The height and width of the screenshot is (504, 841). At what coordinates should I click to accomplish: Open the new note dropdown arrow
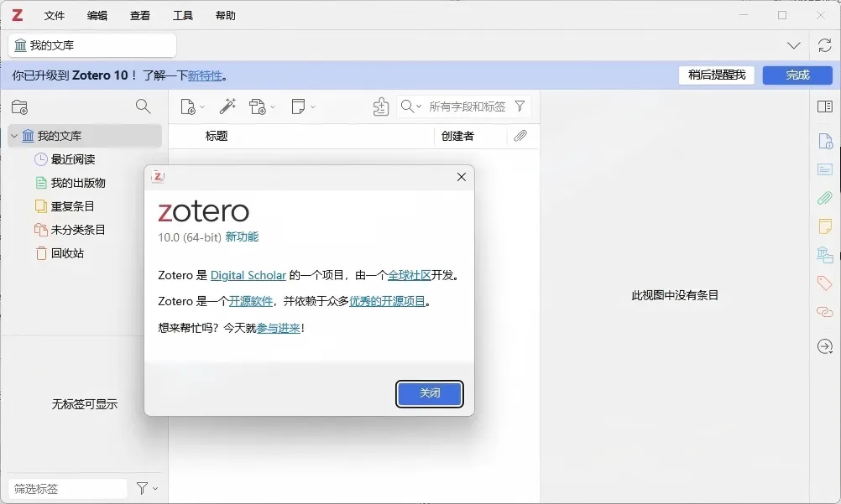point(313,107)
